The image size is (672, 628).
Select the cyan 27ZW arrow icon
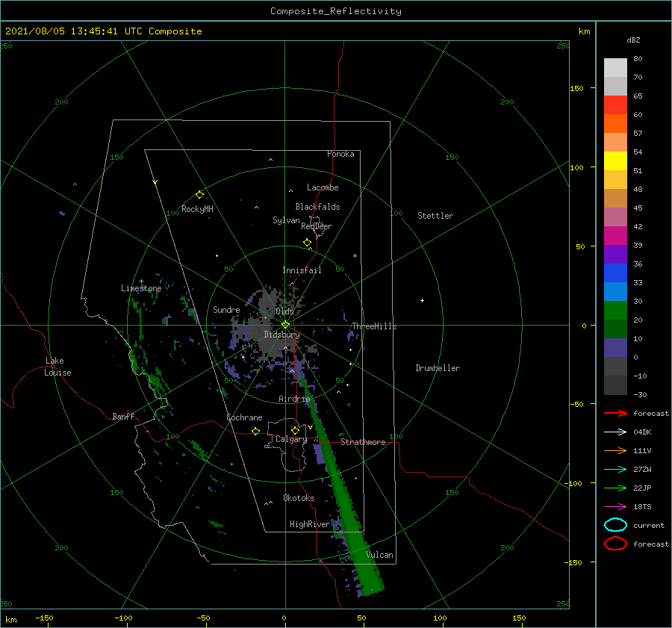coord(615,470)
